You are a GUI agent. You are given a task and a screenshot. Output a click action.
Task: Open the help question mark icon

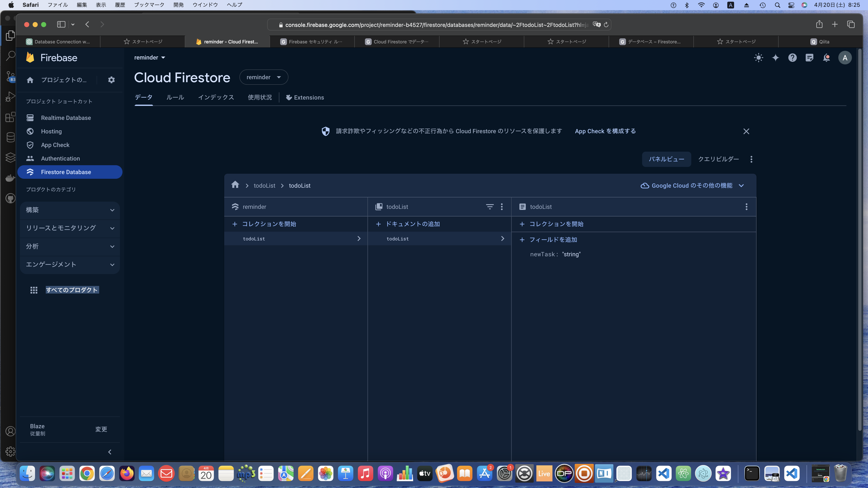tap(792, 58)
